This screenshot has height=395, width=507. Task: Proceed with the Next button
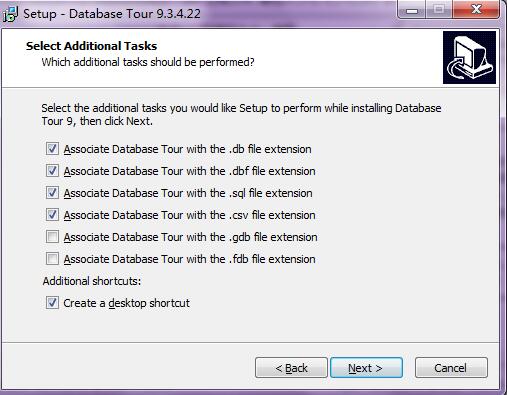[x=366, y=368]
